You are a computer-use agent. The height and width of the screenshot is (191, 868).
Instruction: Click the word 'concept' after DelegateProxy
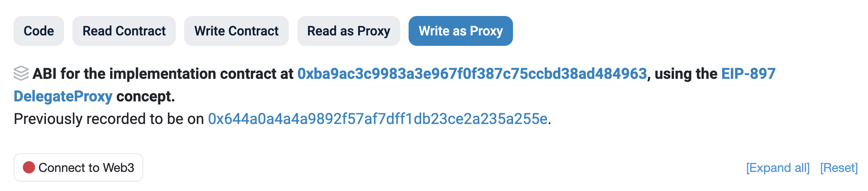click(144, 97)
